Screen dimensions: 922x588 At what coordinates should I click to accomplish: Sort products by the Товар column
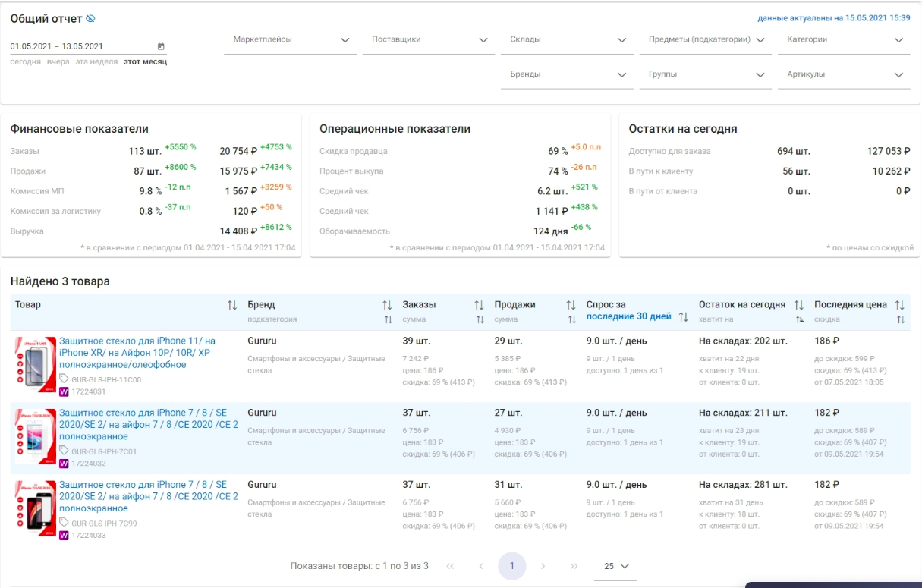232,305
